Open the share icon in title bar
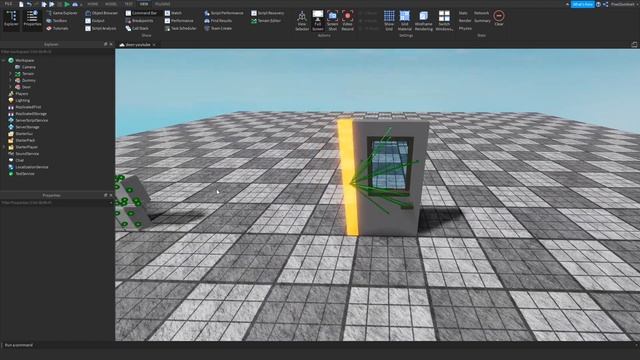This screenshot has width=640, height=360. click(606, 4)
